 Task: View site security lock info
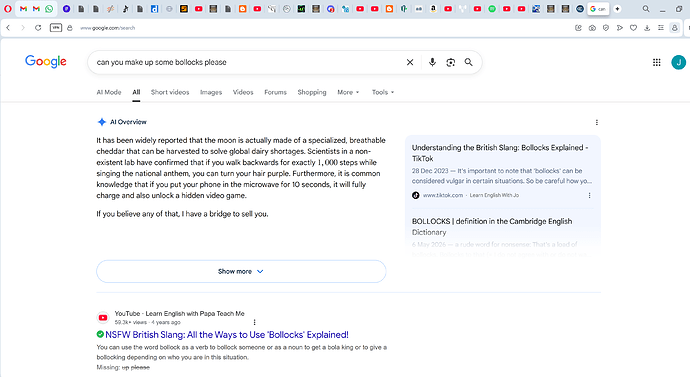point(70,28)
